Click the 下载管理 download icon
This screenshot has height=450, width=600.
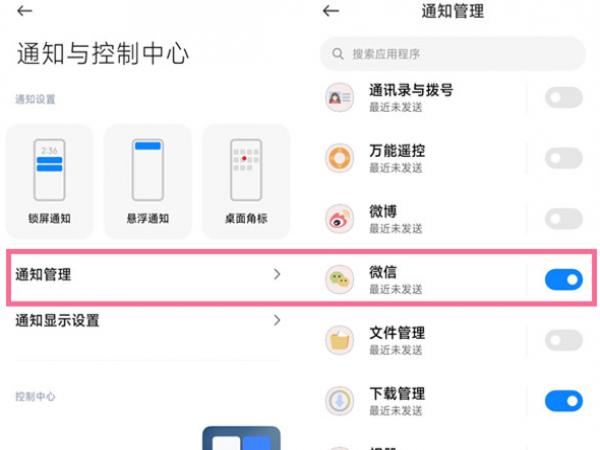point(339,401)
